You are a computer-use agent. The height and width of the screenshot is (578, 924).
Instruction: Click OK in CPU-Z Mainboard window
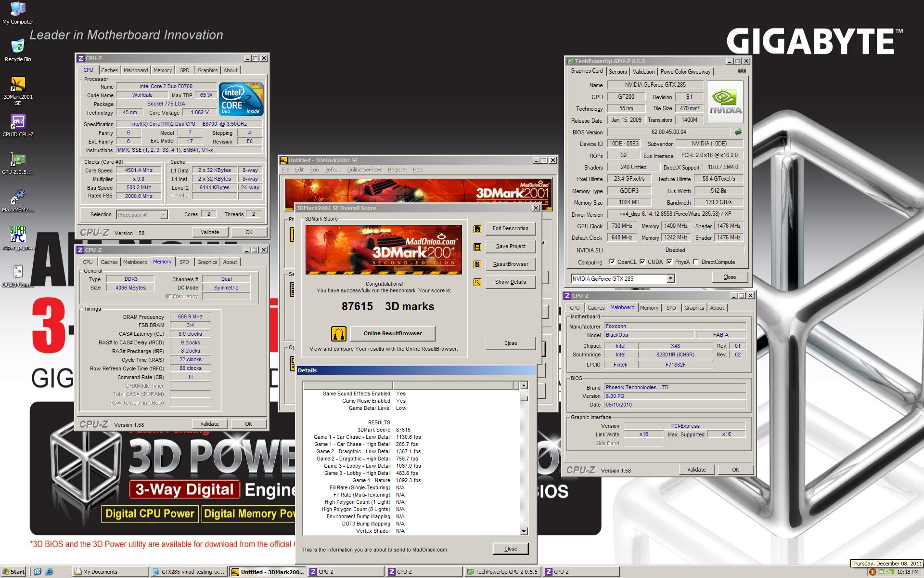[735, 470]
